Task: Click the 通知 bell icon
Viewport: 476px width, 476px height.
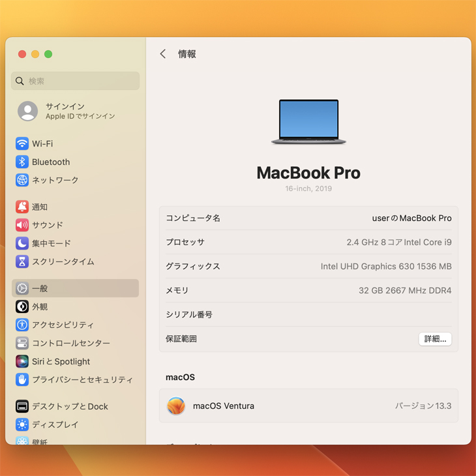Action: pyautogui.click(x=22, y=207)
